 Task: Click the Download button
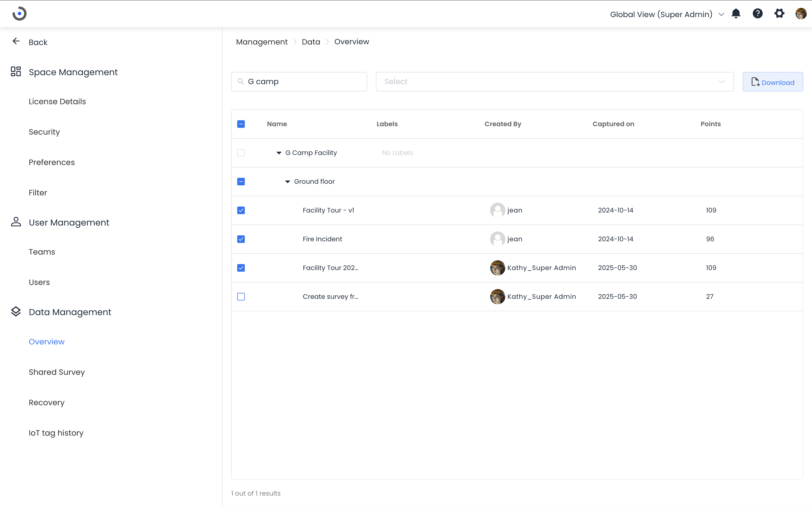[x=772, y=82]
